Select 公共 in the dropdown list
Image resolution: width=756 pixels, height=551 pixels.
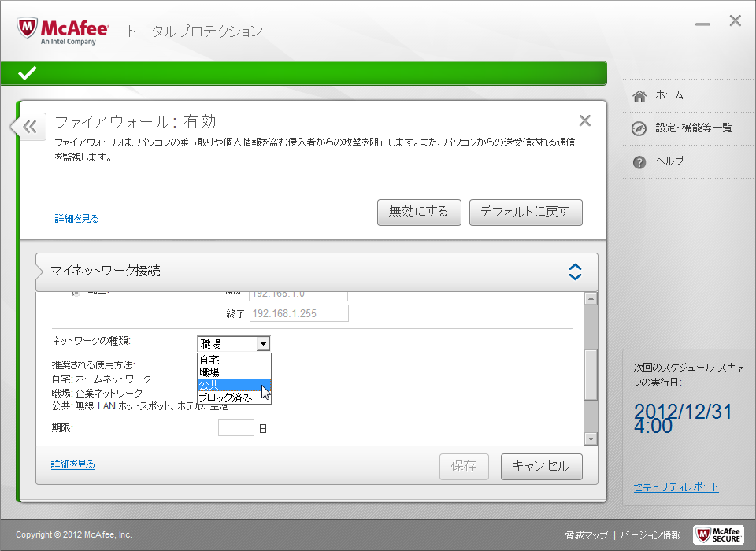tap(235, 385)
